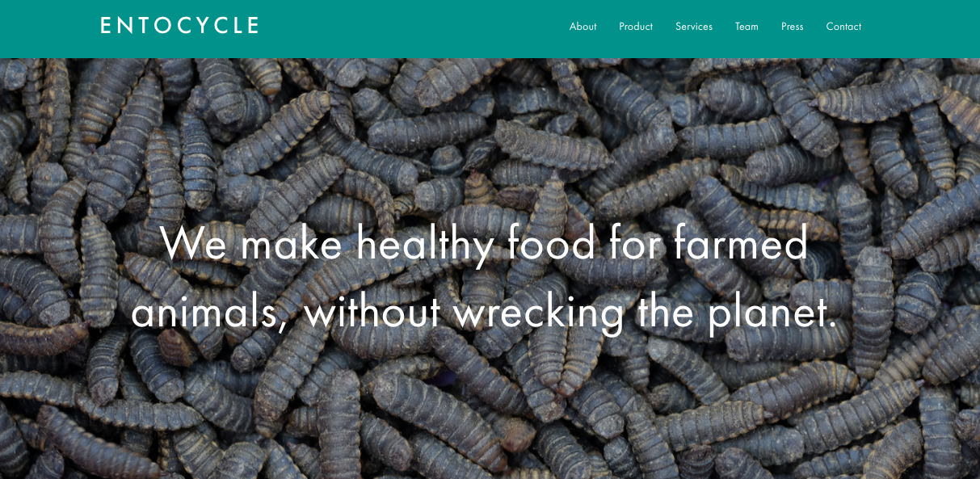Click the word "make" in the headline
Screen dimensions: 980x479
click(x=292, y=242)
